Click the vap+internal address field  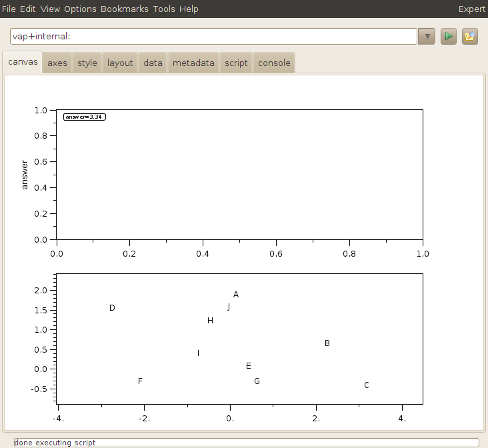(x=213, y=37)
